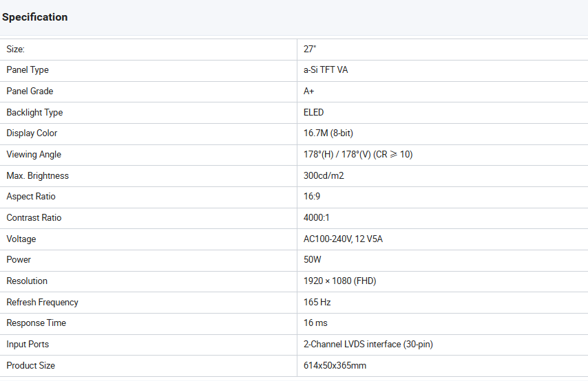Screen dimensions: 588x381
Task: Select the Size row label
Action: [x=15, y=49]
